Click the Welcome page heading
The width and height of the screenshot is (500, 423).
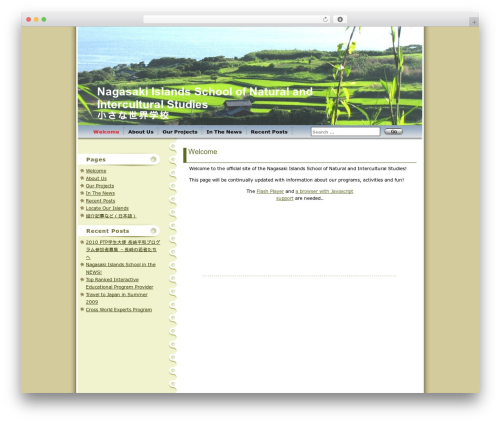tap(203, 152)
